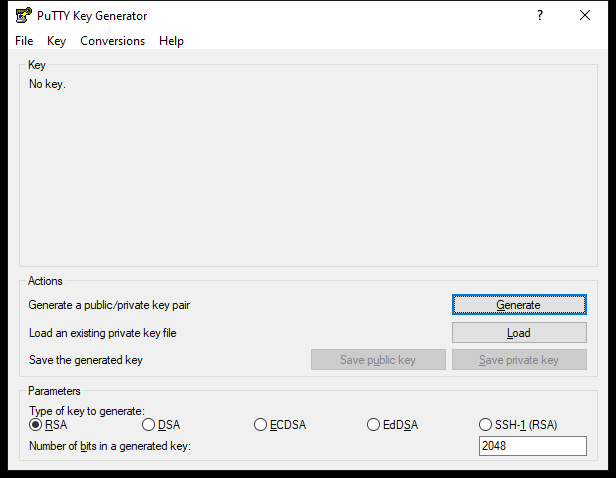Select the SSH-1 (RSA) key type
Viewport: 616px width, 478px height.
(x=518, y=425)
